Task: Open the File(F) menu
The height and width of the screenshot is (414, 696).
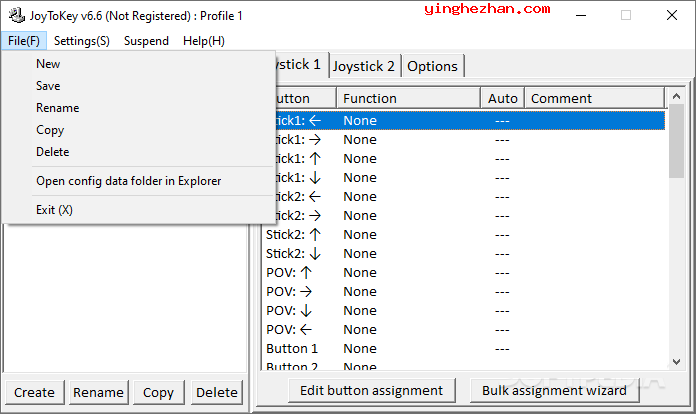Action: (x=24, y=41)
